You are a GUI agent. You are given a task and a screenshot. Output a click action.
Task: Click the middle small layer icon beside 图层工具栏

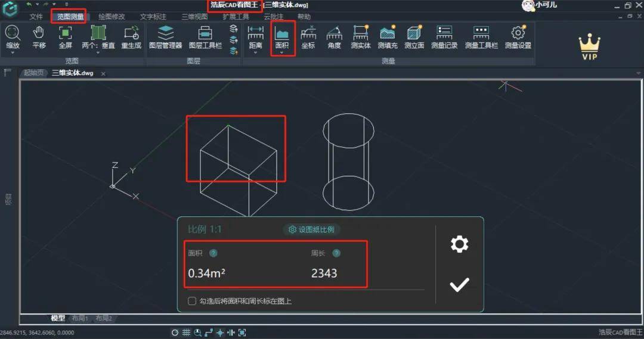pyautogui.click(x=234, y=40)
